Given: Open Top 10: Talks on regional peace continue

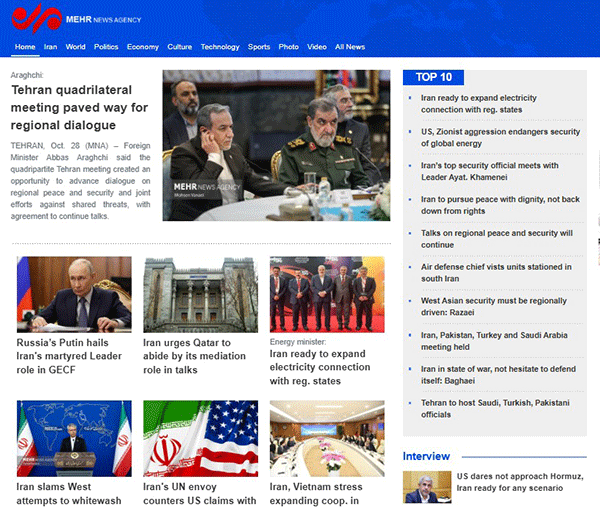Looking at the screenshot, I should 497,239.
